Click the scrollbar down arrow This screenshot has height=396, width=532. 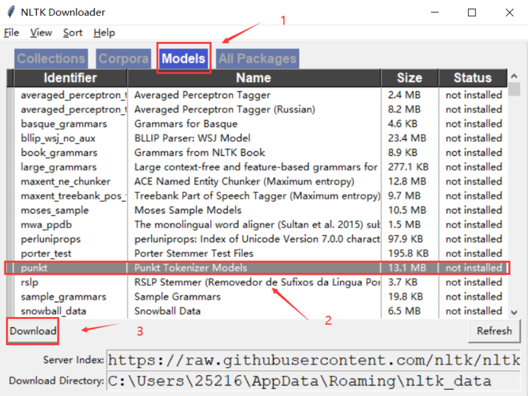pos(514,312)
